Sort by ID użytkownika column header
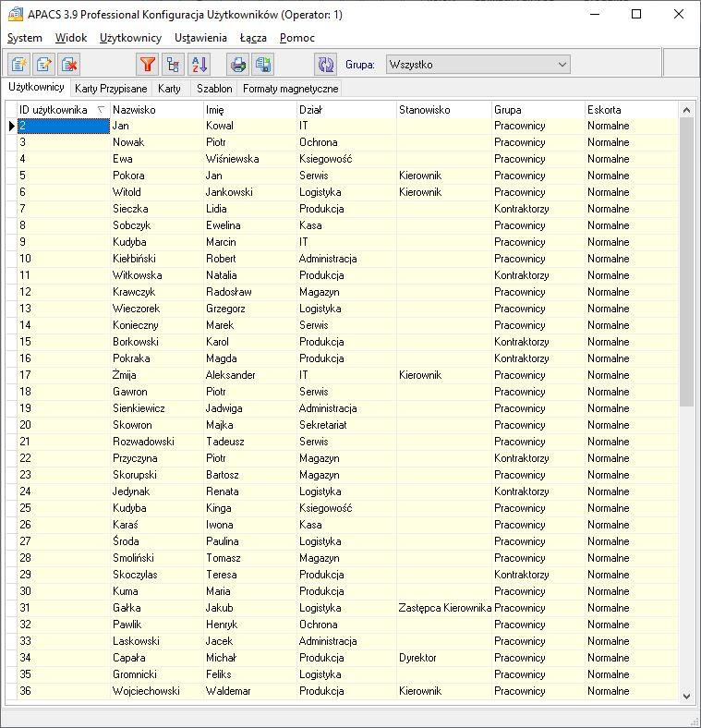 [64, 110]
